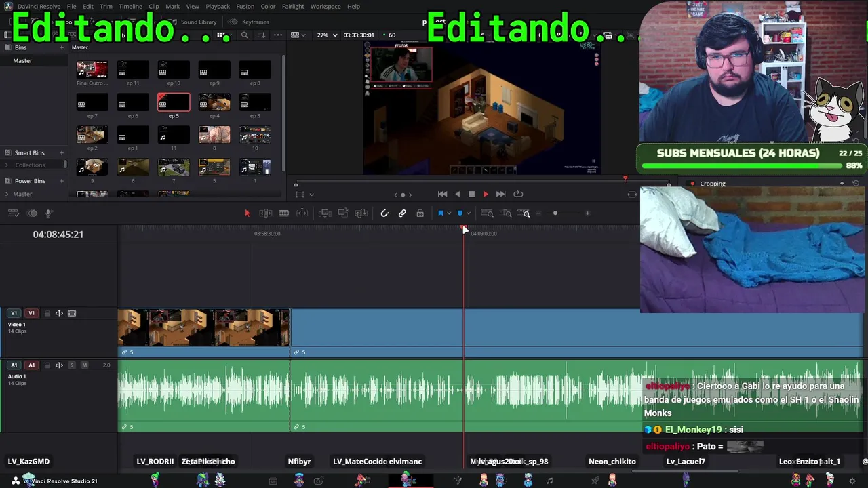868x488 pixels.
Task: Switch to the Fairlight page icon
Action: (549, 481)
